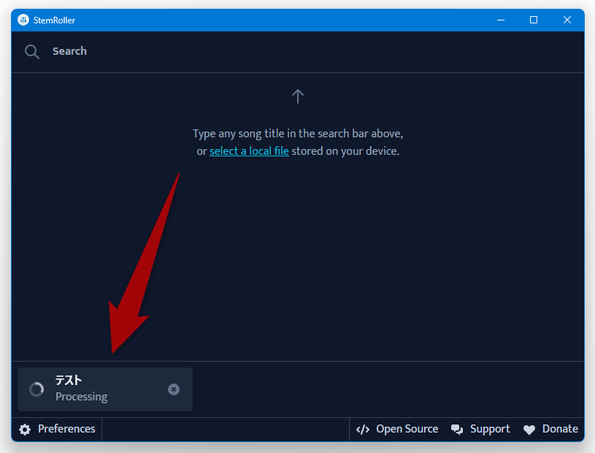Screen dimensions: 595x453
Task: Maximize the StemRoller window
Action: [x=534, y=20]
